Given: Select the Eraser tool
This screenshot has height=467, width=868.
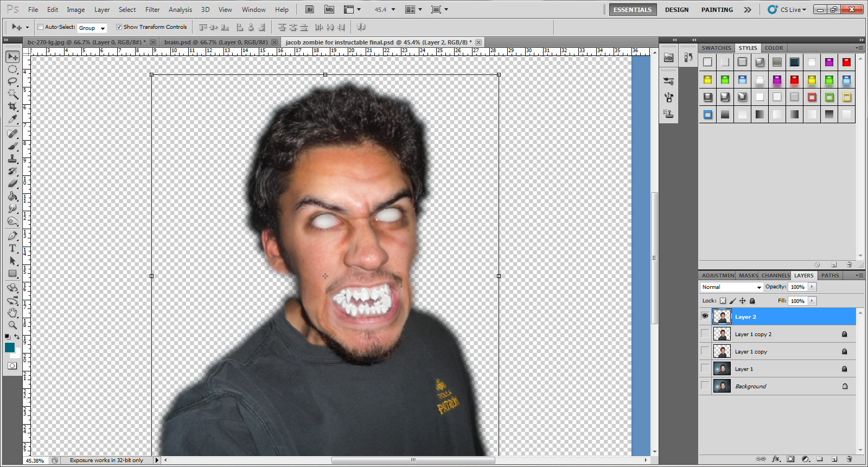Looking at the screenshot, I should (x=12, y=184).
